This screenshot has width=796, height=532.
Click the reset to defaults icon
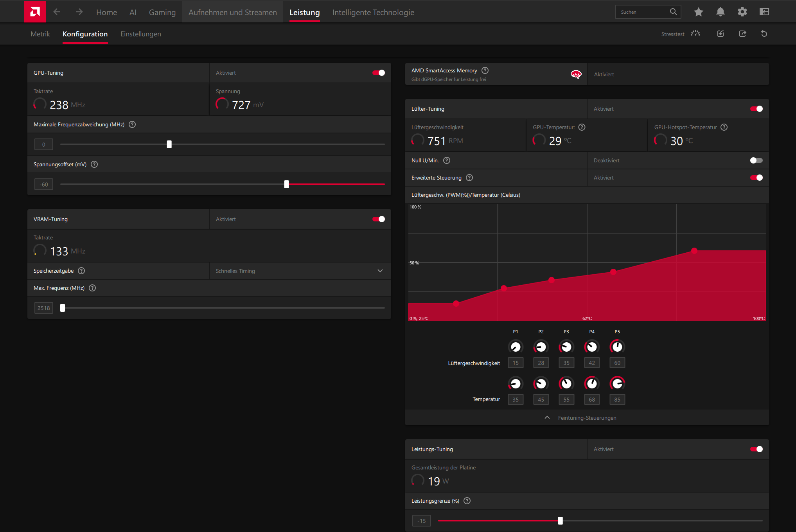point(764,34)
